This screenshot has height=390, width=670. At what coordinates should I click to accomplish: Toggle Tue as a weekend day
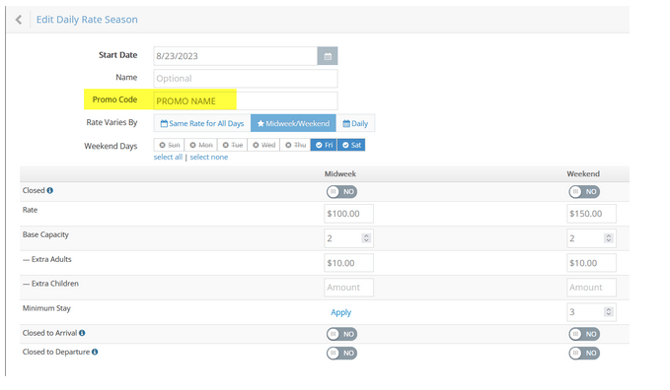(232, 145)
